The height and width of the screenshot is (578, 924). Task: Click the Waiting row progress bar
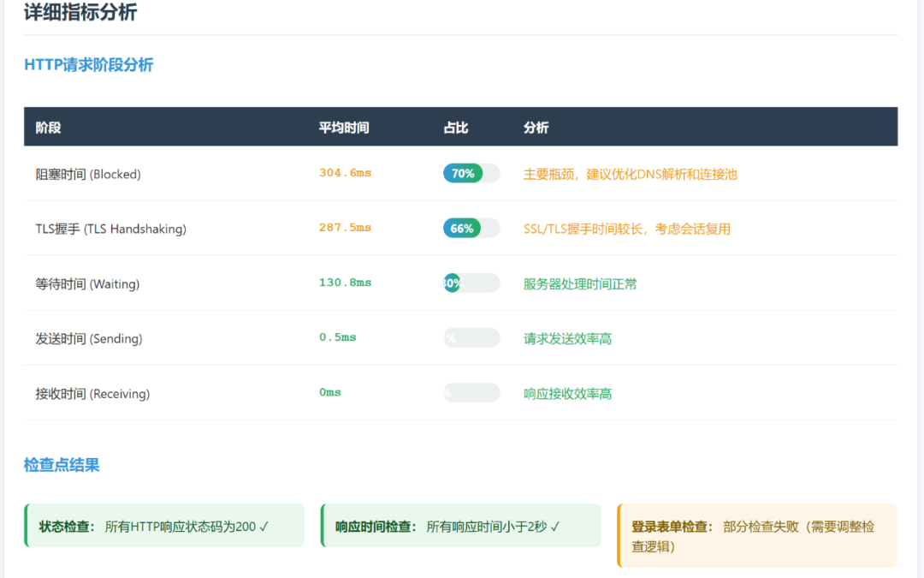(471, 283)
